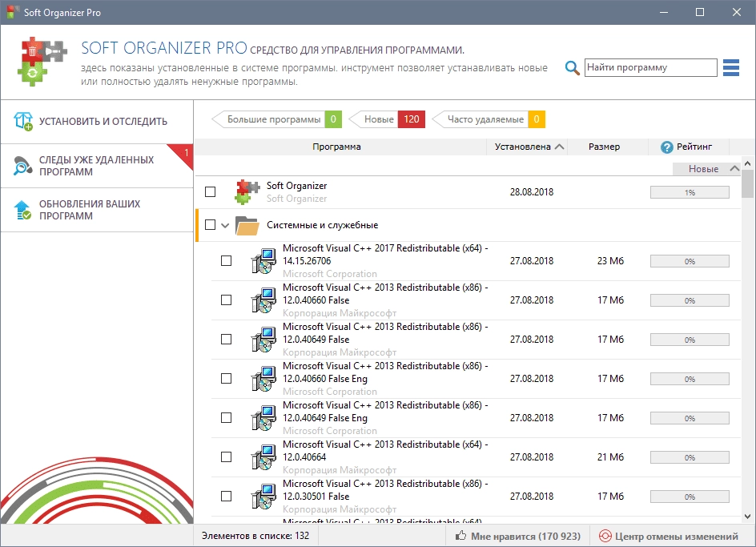Click the undo center lifebuoy icon
Screen dimensions: 756x547
[605, 536]
